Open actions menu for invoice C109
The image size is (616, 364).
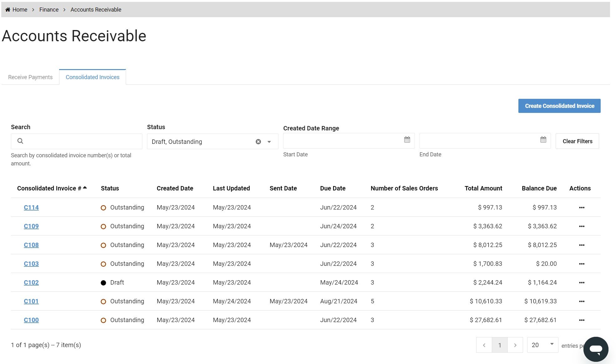click(582, 226)
